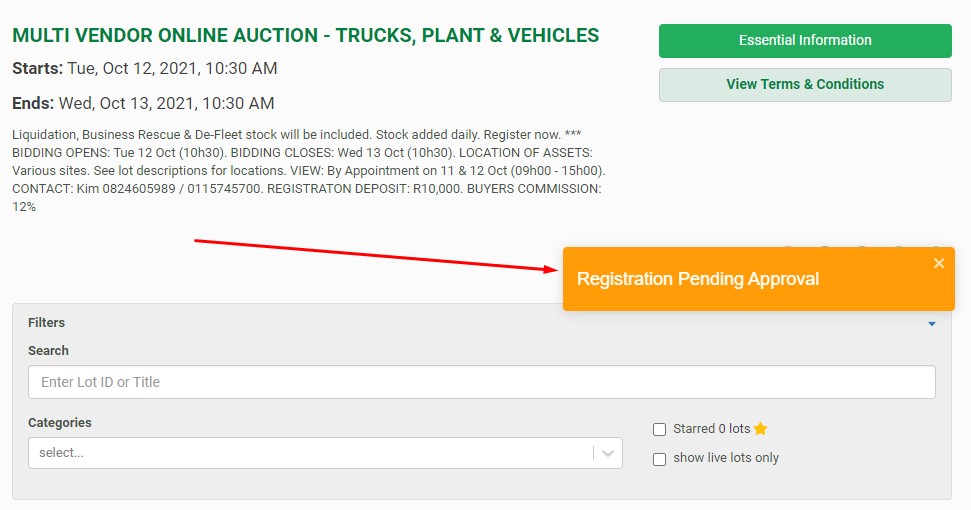Image resolution: width=971 pixels, height=510 pixels.
Task: Click the yellow star icon
Action: pyautogui.click(x=761, y=429)
